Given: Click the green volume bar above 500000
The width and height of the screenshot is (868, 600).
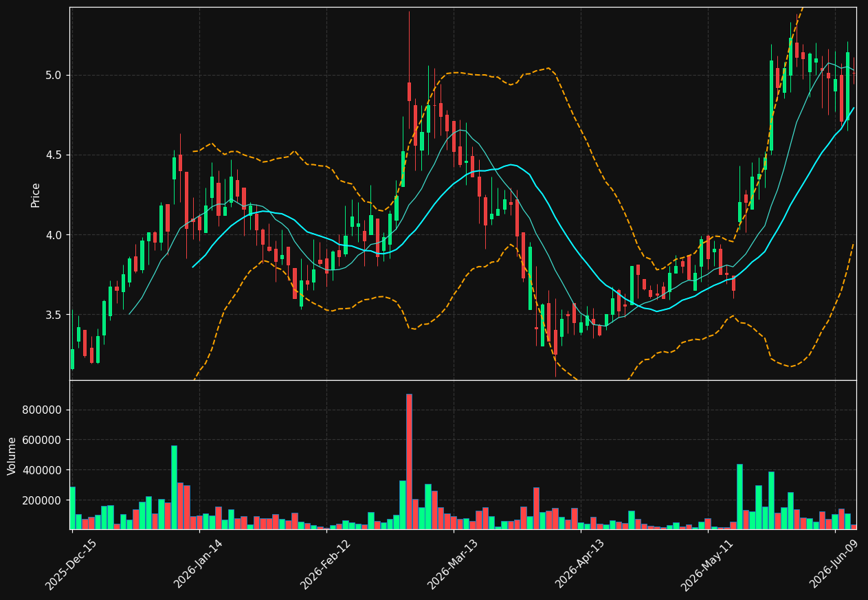Looking at the screenshot, I should tap(174, 487).
